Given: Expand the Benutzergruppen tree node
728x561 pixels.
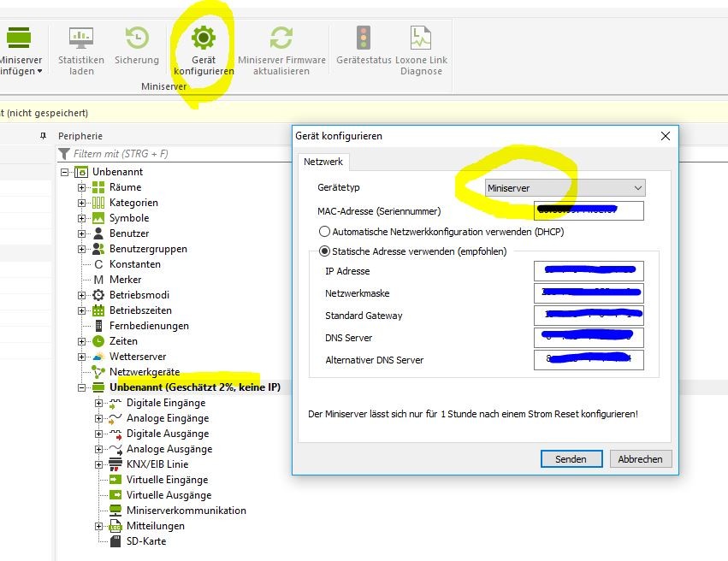Looking at the screenshot, I should (x=82, y=249).
